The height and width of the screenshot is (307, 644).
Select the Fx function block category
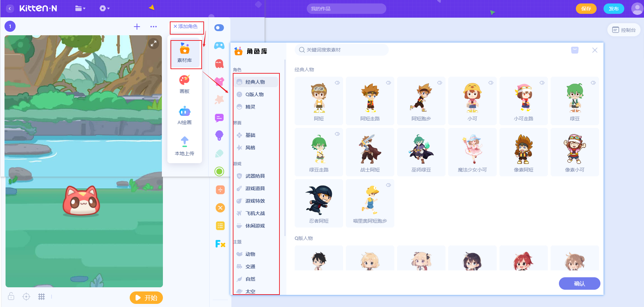point(220,244)
